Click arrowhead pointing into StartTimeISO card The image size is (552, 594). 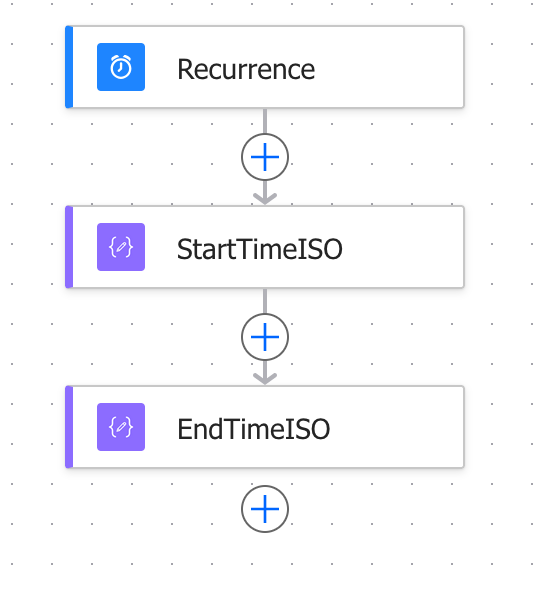[265, 198]
